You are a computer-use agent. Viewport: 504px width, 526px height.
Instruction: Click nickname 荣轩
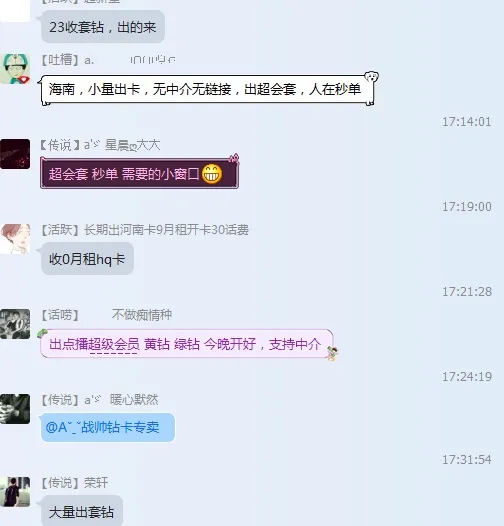point(96,483)
